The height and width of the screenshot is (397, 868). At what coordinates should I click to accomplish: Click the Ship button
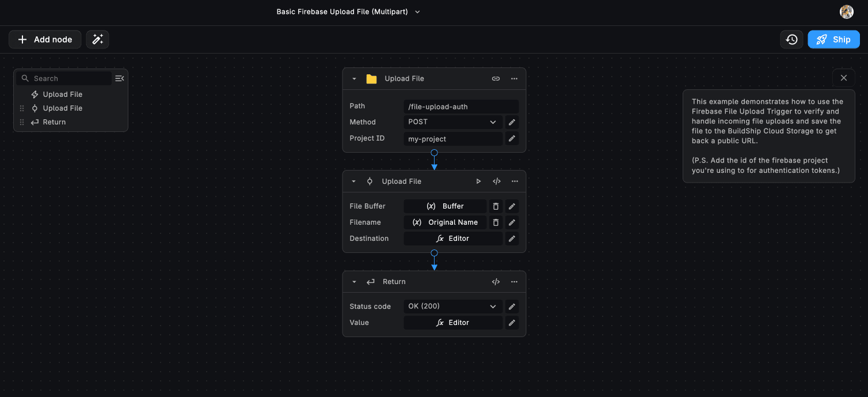(x=833, y=39)
